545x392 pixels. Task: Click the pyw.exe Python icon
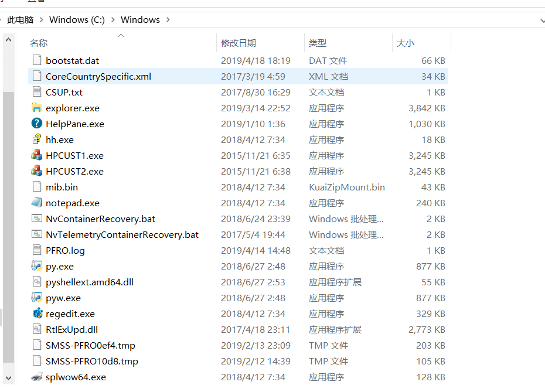(x=37, y=298)
